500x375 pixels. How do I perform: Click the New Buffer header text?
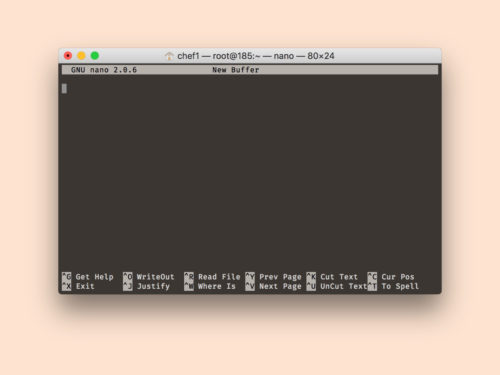[x=236, y=70]
